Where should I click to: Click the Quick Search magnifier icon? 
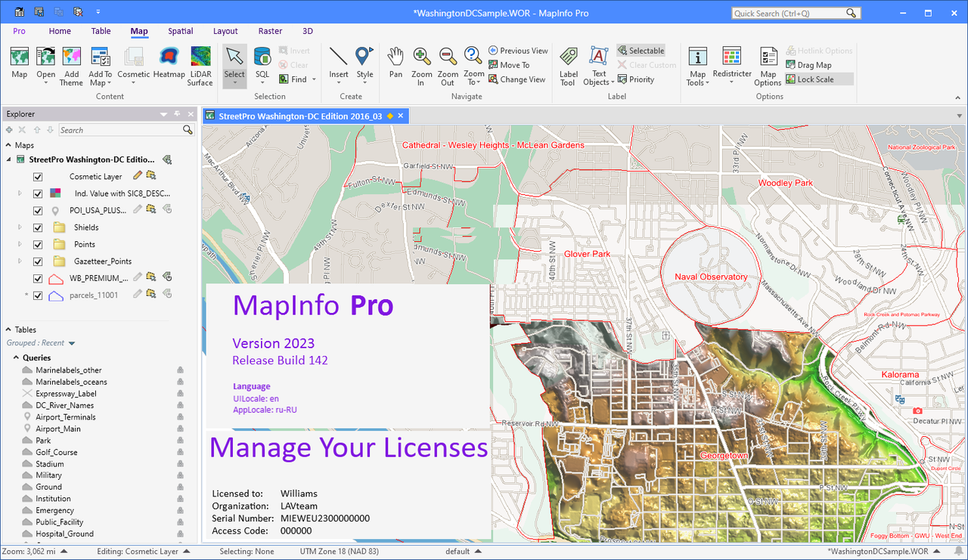[x=852, y=13]
